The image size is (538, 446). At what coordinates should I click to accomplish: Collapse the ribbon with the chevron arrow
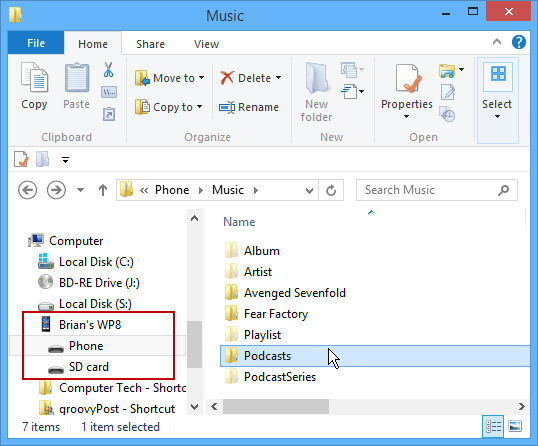pyautogui.click(x=496, y=42)
